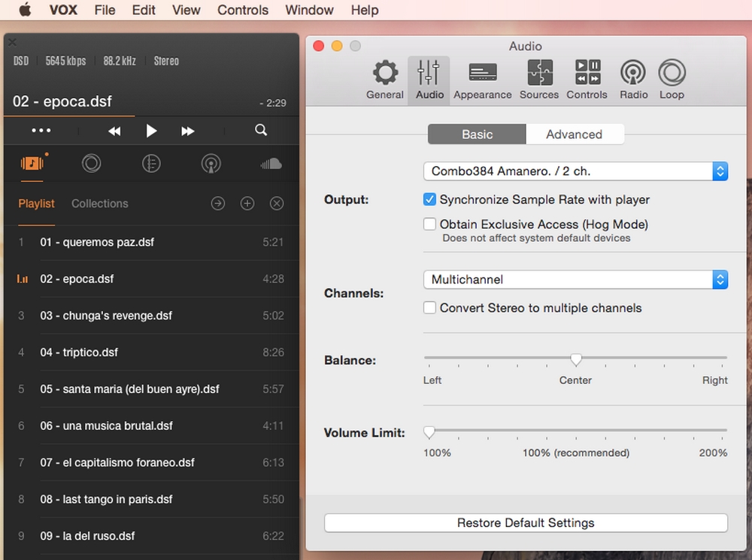This screenshot has height=560, width=752.
Task: Open the Appearance preferences pane
Action: click(x=482, y=80)
